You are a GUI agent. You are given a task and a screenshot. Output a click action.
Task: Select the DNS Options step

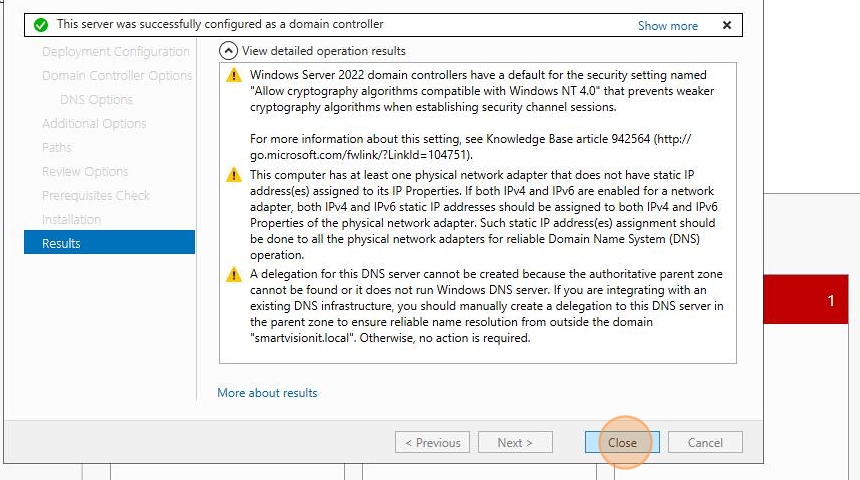[97, 100]
